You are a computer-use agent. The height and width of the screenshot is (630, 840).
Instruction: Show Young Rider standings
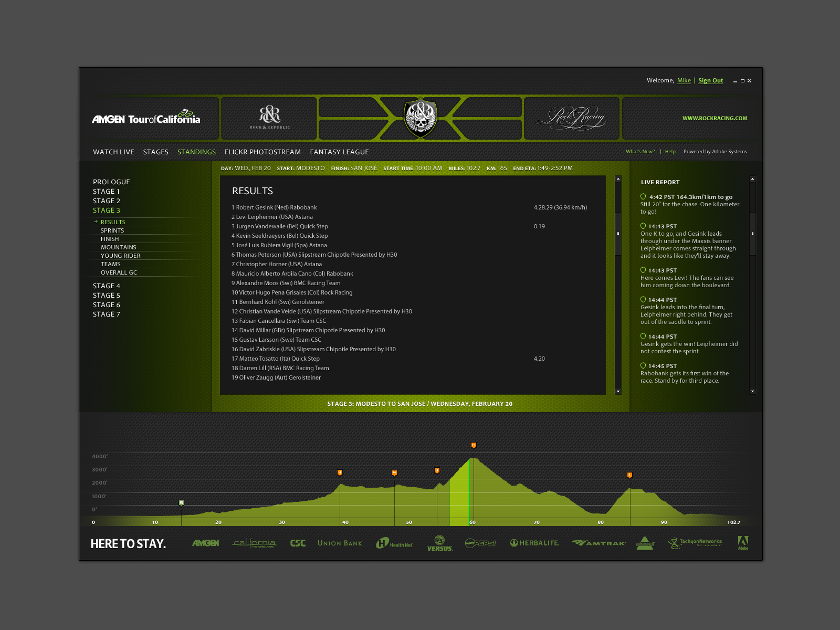(121, 256)
